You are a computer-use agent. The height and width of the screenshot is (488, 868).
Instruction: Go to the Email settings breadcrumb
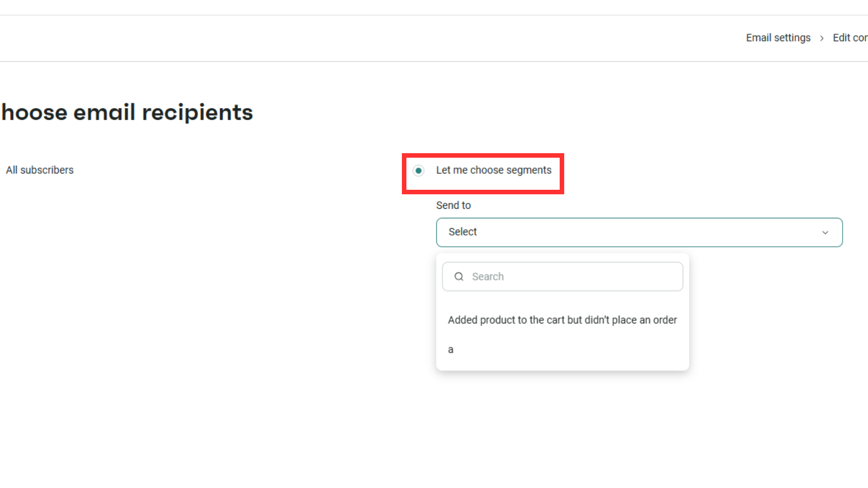778,38
